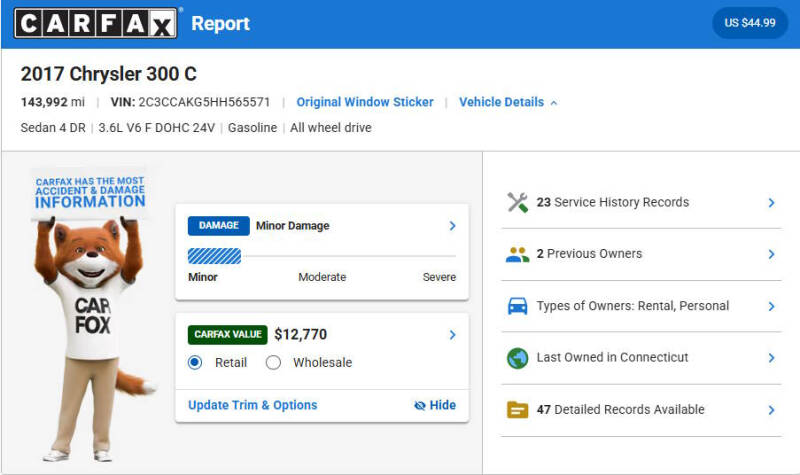The image size is (800, 475).
Task: Click the globe icon next to Last Owned
Action: coord(517,358)
